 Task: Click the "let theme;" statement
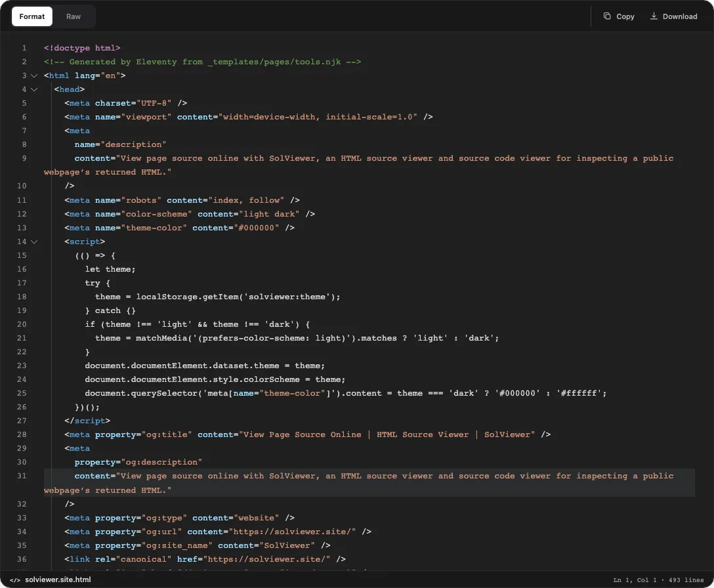pyautogui.click(x=110, y=269)
